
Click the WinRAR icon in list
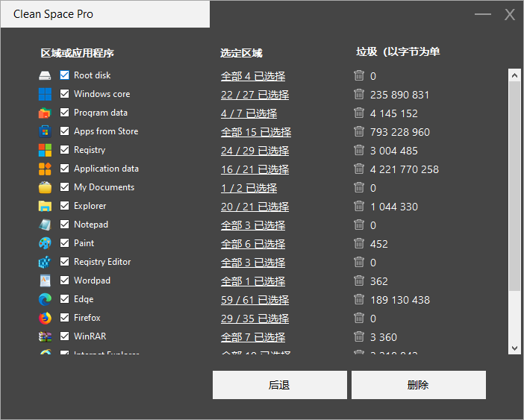point(46,336)
